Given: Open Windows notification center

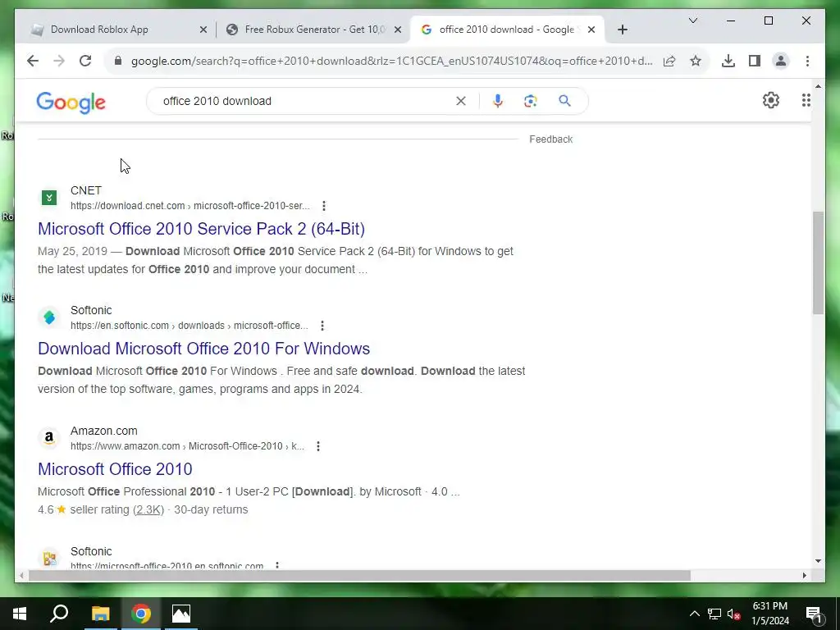Looking at the screenshot, I should point(813,614).
